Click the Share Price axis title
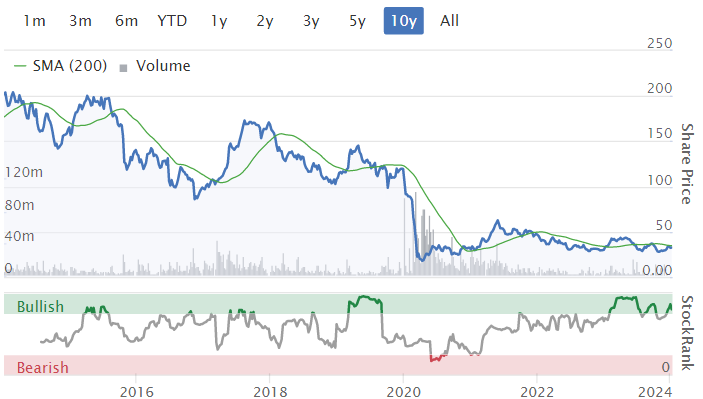 687,164
